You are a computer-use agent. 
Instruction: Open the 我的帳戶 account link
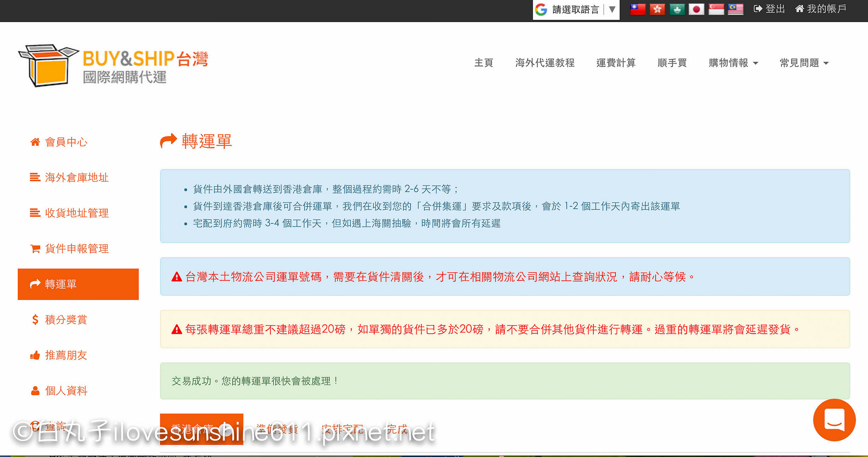pos(821,9)
